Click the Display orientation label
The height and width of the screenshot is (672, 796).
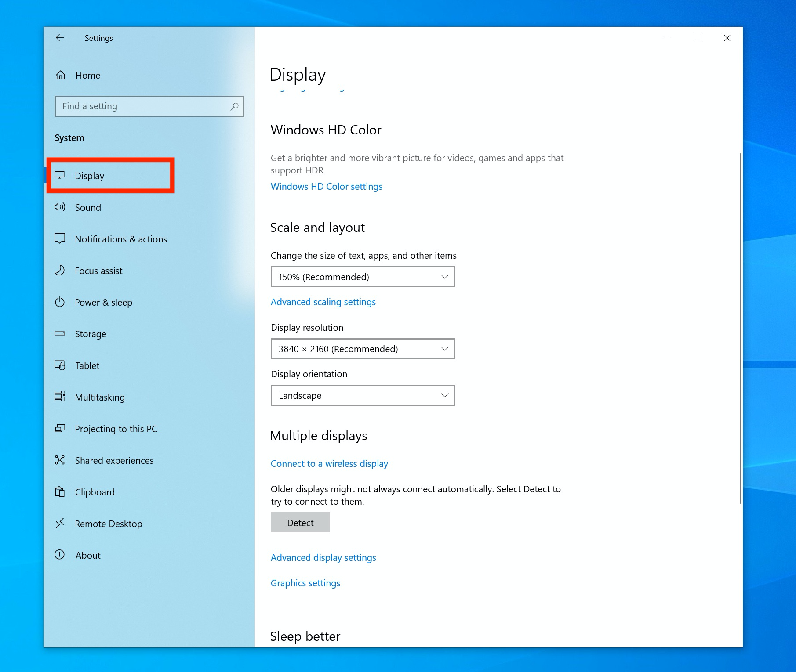(309, 374)
